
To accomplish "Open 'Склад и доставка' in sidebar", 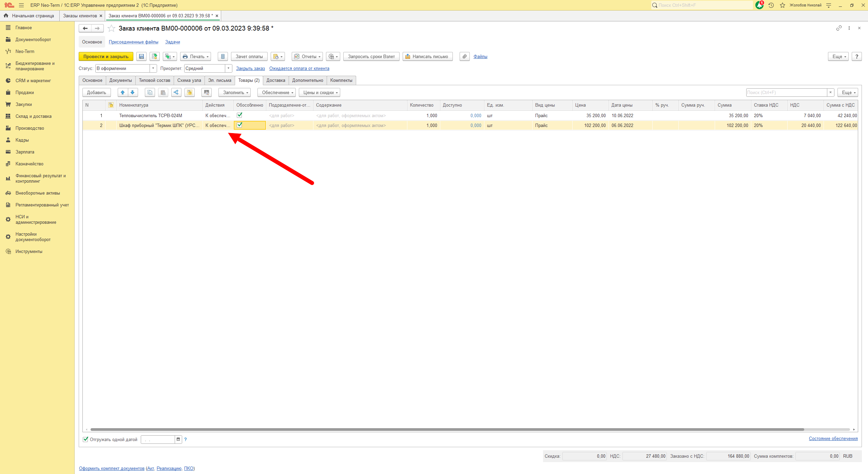I will click(33, 116).
